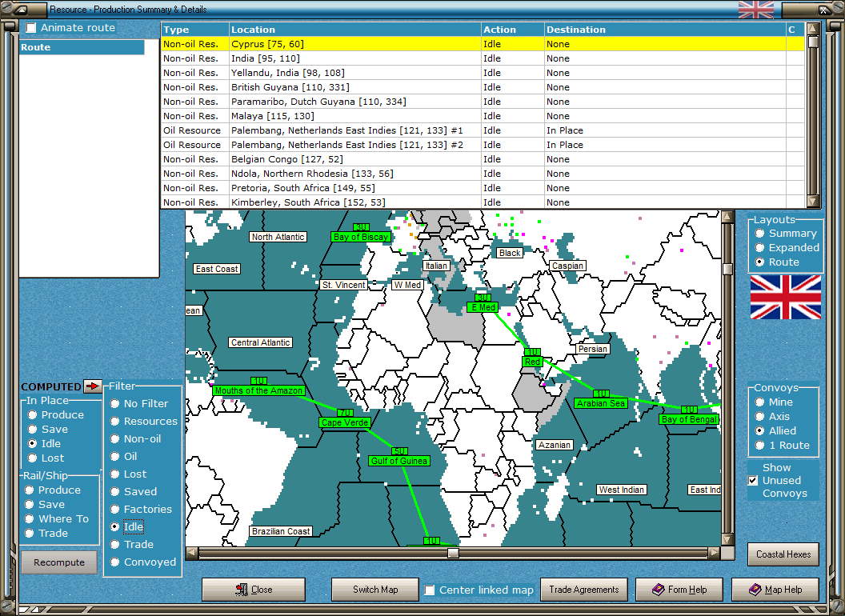Open Map Help with the book icon button
The width and height of the screenshot is (845, 616).
click(x=775, y=590)
